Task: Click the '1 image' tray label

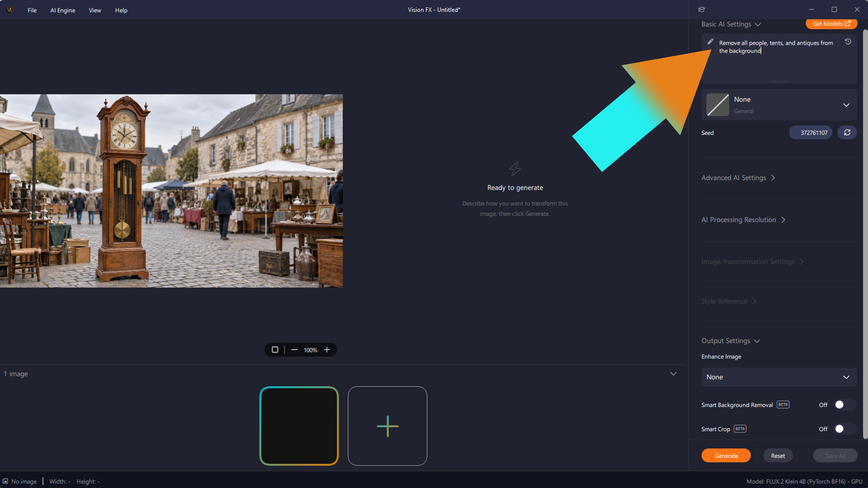Action: pyautogui.click(x=16, y=374)
